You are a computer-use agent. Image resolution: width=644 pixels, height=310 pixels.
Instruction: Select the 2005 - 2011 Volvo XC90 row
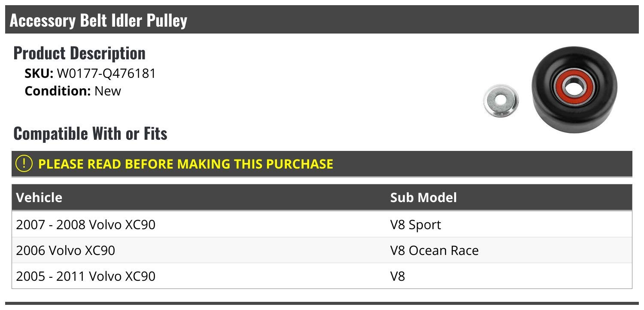point(85,276)
